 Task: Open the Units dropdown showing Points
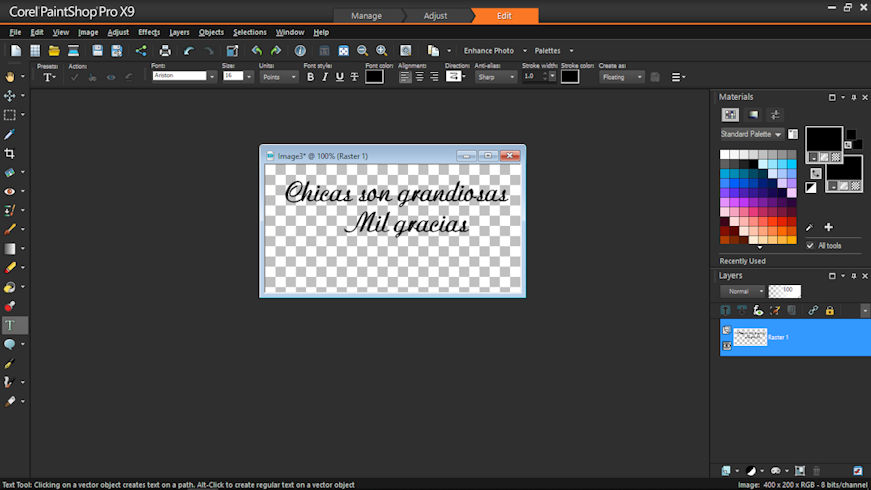click(279, 77)
